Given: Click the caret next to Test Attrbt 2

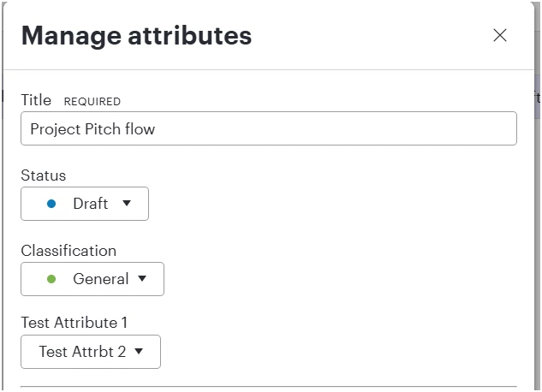Looking at the screenshot, I should tap(139, 351).
